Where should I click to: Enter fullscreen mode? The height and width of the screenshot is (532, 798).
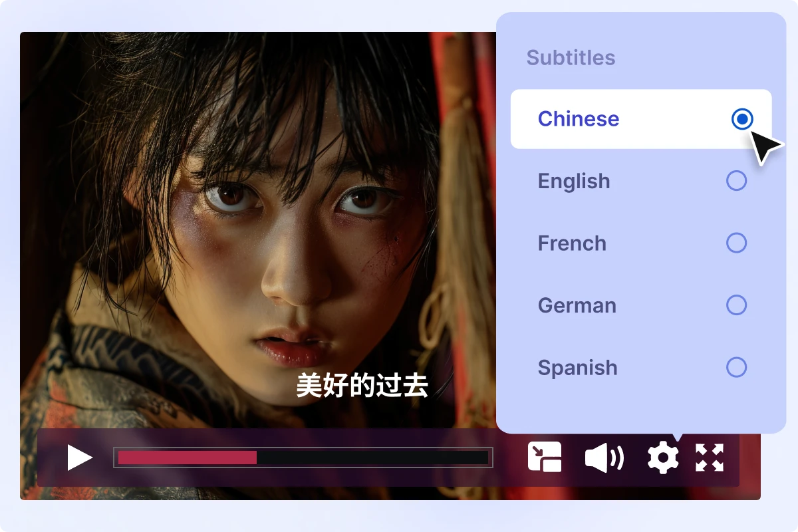click(x=709, y=458)
